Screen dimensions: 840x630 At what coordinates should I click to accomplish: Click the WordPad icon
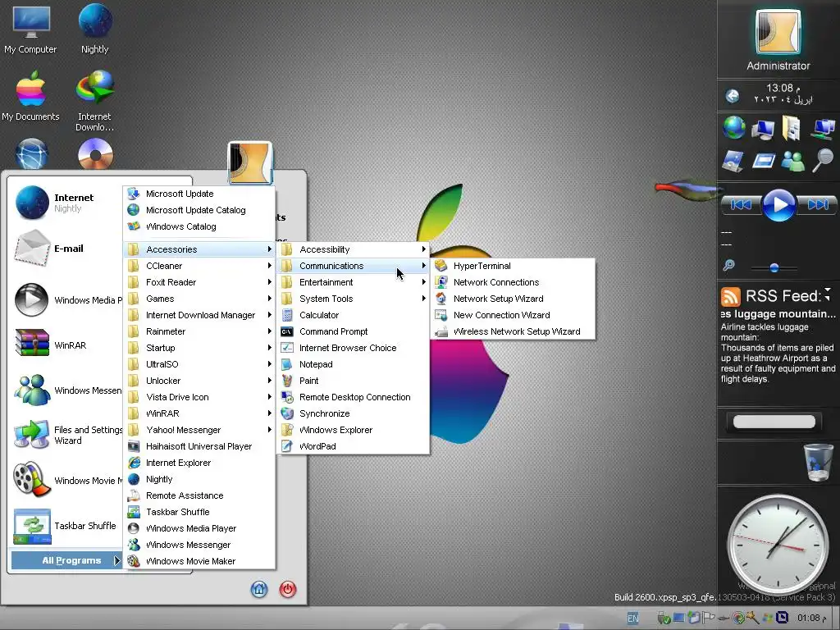[287, 446]
